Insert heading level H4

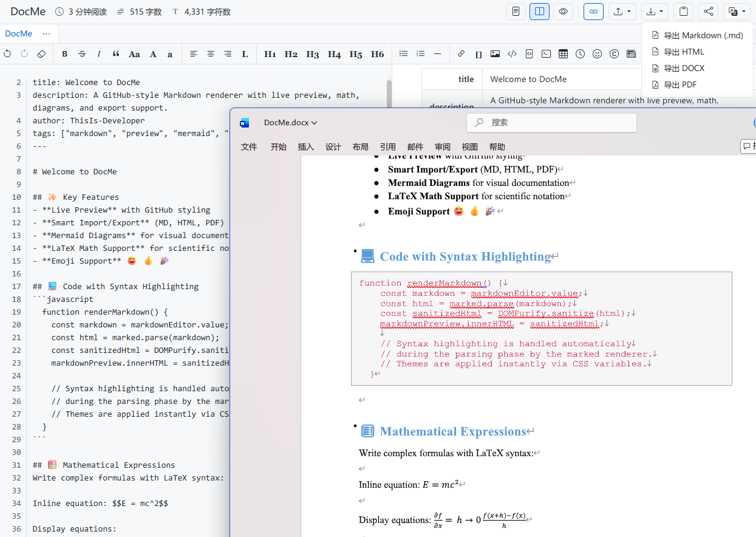point(335,54)
